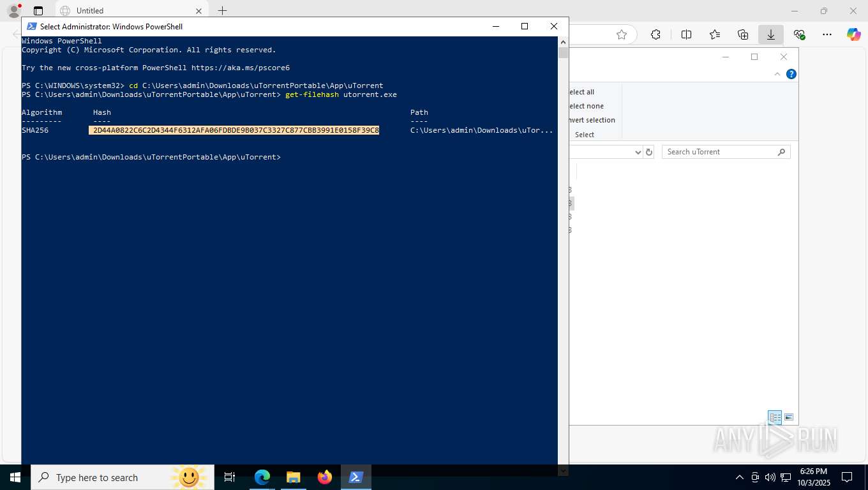Show hidden system tray icons
868x490 pixels.
pyautogui.click(x=740, y=477)
